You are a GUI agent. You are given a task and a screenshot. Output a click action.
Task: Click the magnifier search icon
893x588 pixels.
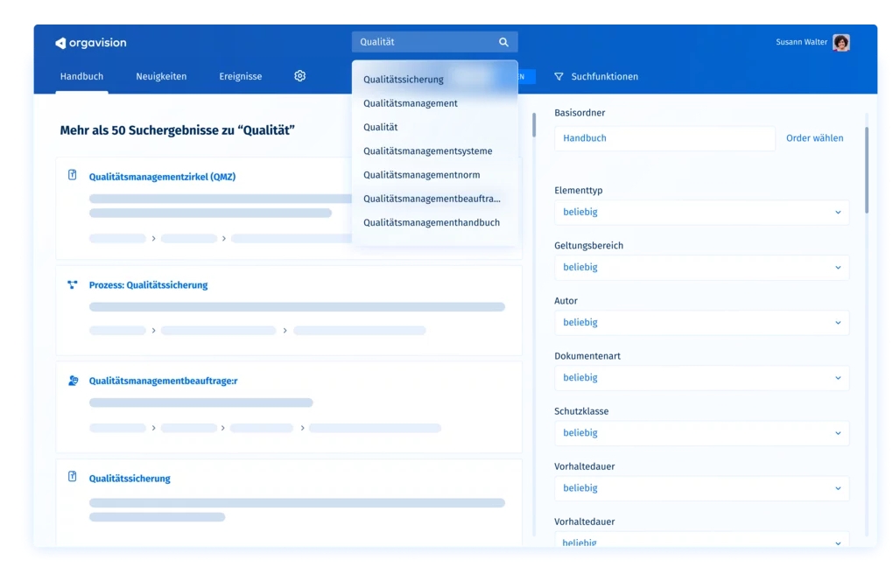point(503,42)
